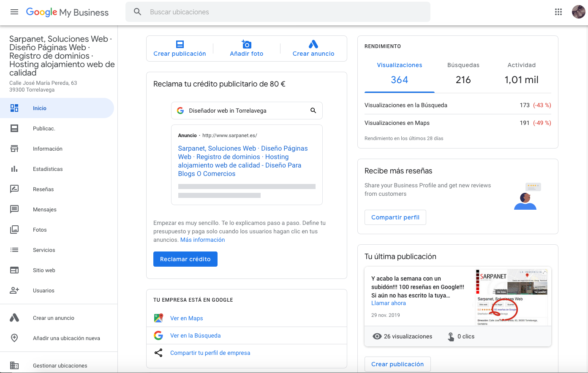Screen dimensions: 588x373
Task: Click the Calle José María Pereda, 63 address
Action: click(43, 83)
